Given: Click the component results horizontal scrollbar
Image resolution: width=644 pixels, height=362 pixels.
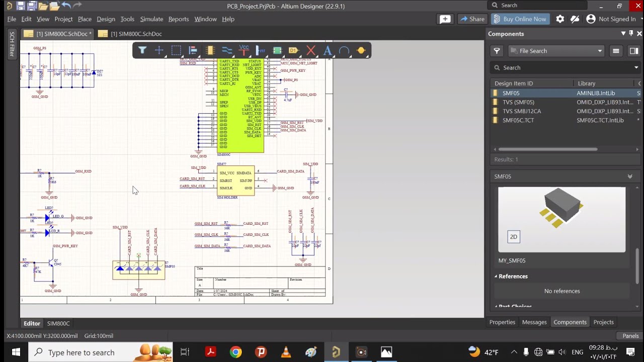Looking at the screenshot, I should tap(547, 149).
